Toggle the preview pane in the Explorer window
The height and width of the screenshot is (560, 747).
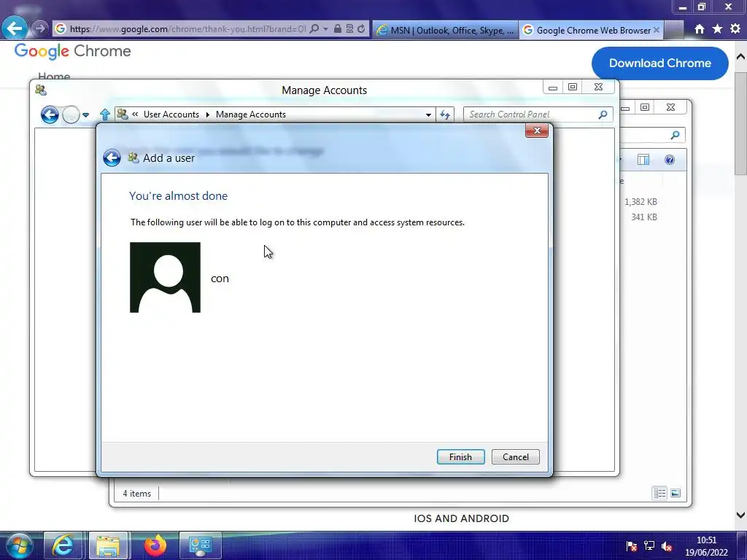tap(643, 160)
